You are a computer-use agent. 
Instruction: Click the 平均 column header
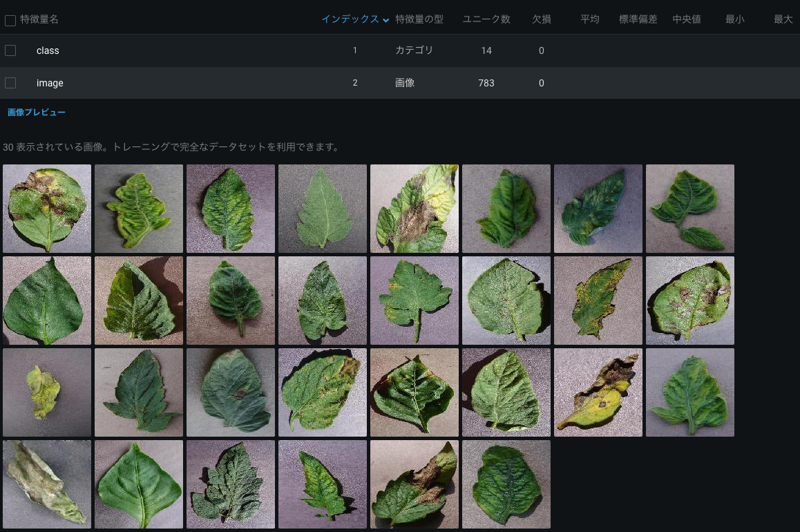click(589, 19)
